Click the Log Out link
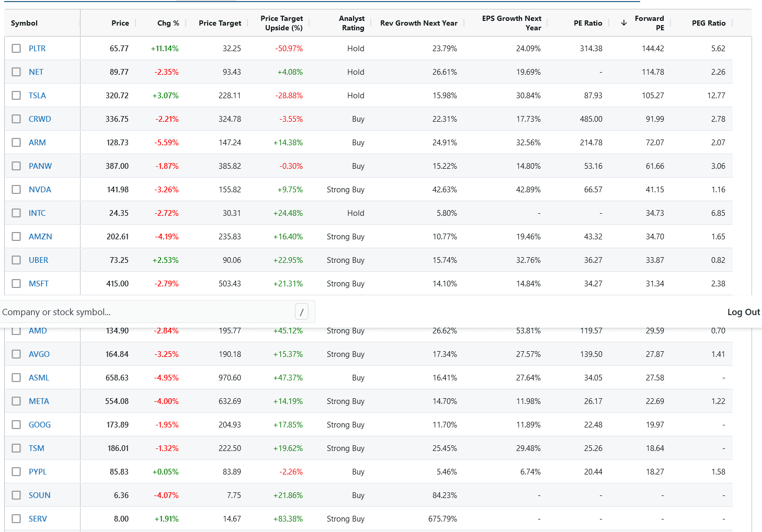This screenshot has height=532, width=762. click(x=743, y=312)
